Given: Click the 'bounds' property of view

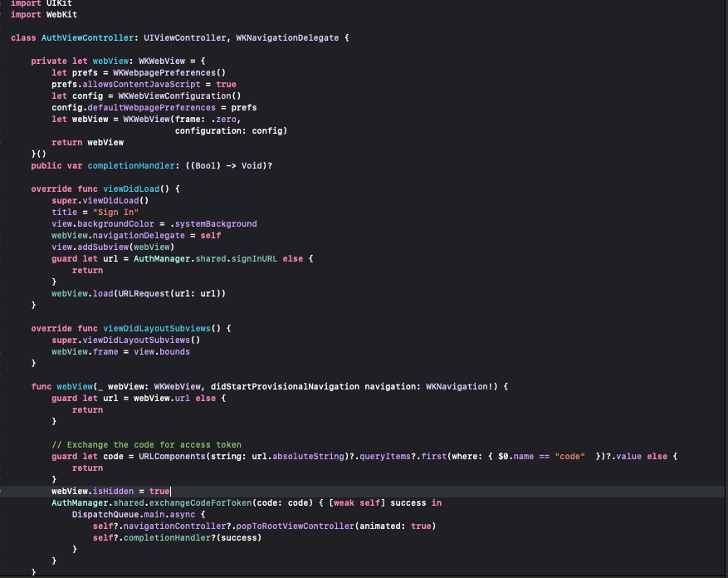Looking at the screenshot, I should 174,351.
